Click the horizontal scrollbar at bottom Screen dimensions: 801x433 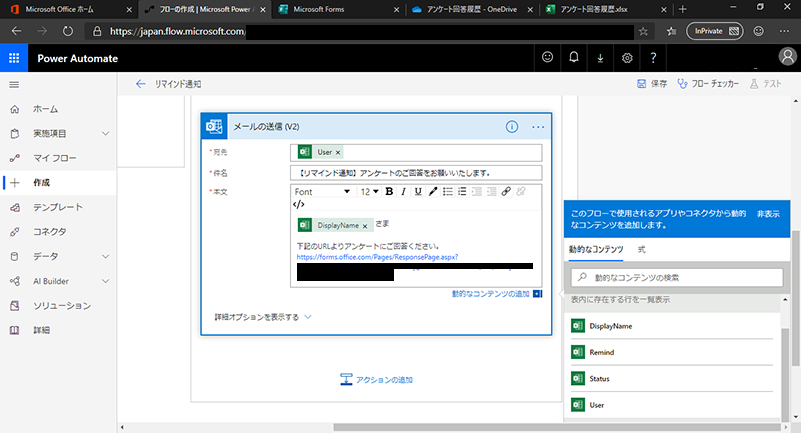557,427
